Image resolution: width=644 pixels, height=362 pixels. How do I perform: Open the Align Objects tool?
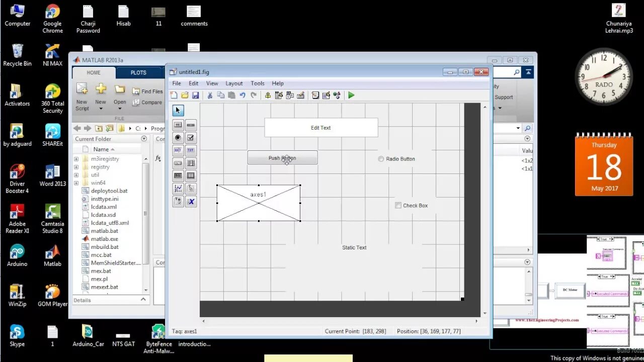[x=268, y=95]
